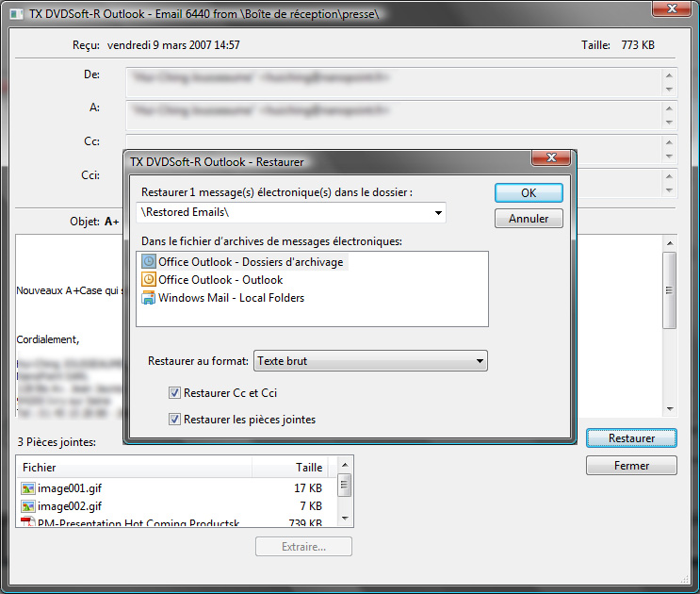The width and height of the screenshot is (700, 594).
Task: Click the Fermer button
Action: tap(631, 466)
